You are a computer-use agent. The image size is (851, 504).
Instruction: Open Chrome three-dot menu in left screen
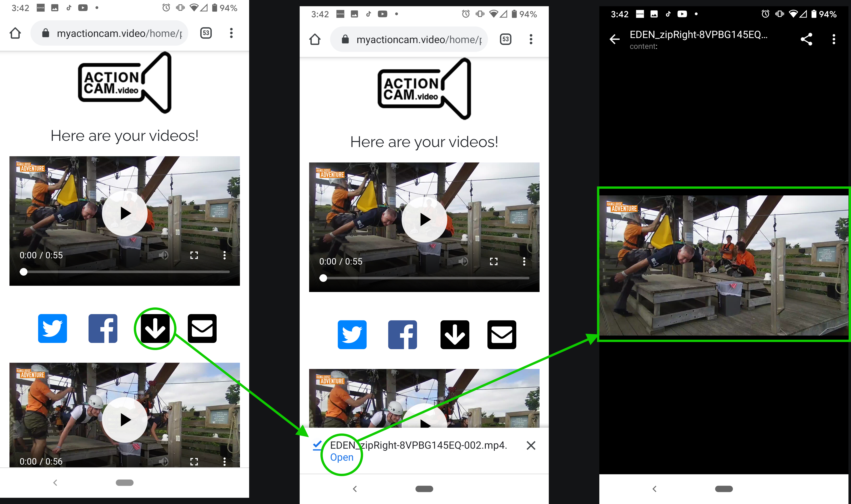pos(231,33)
